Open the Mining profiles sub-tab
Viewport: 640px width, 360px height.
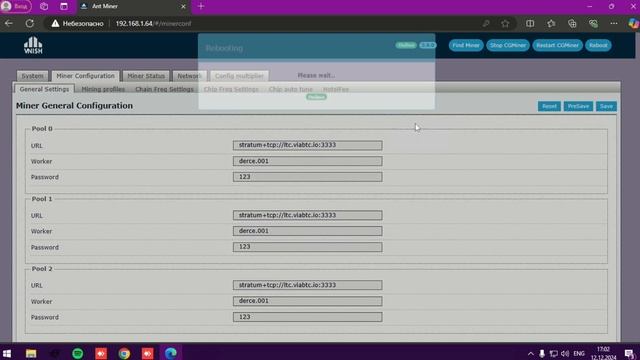pos(103,89)
